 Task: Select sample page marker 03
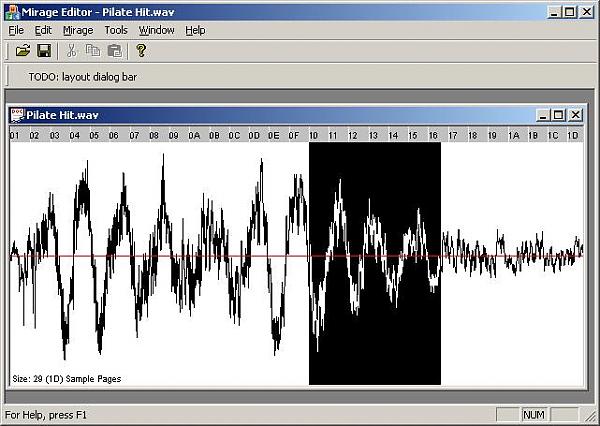click(x=54, y=135)
